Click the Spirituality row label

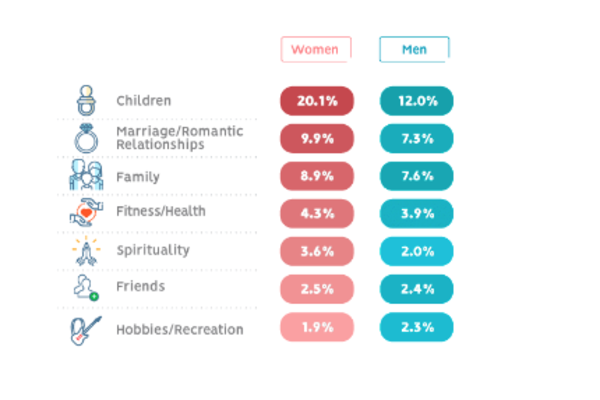[x=153, y=250]
